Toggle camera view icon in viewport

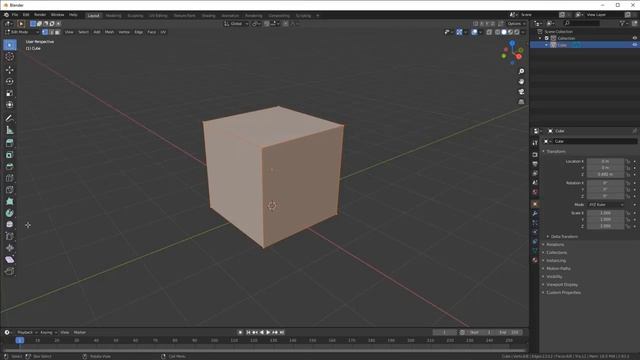click(x=521, y=92)
